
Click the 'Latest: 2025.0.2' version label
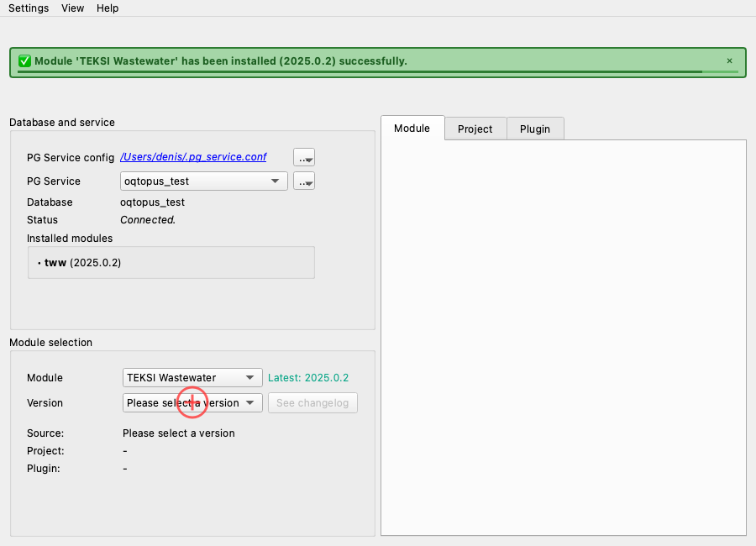coord(308,377)
